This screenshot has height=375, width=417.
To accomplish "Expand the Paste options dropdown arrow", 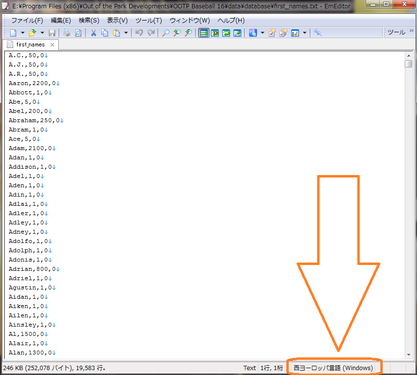I will point(126,33).
